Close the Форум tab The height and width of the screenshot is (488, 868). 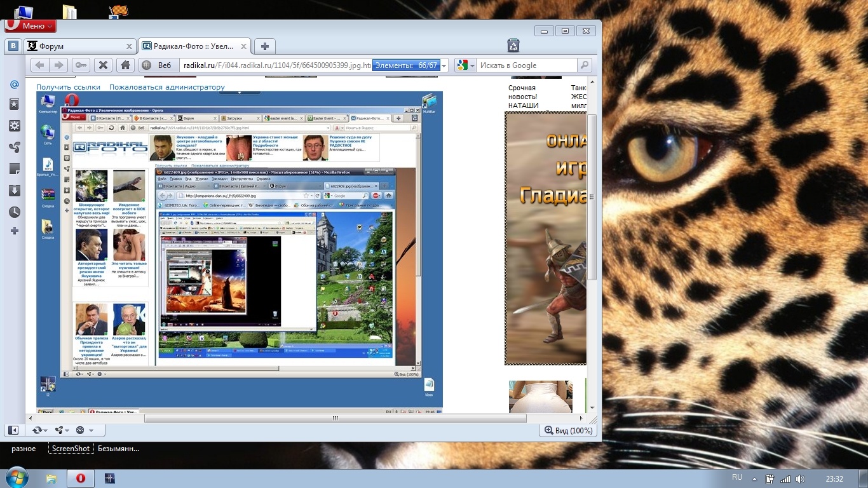click(129, 46)
